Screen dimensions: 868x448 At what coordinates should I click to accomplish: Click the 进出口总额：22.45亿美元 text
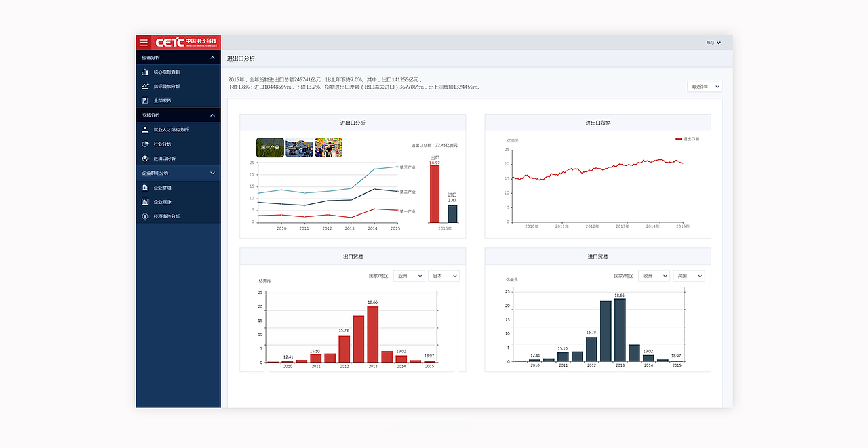(435, 145)
